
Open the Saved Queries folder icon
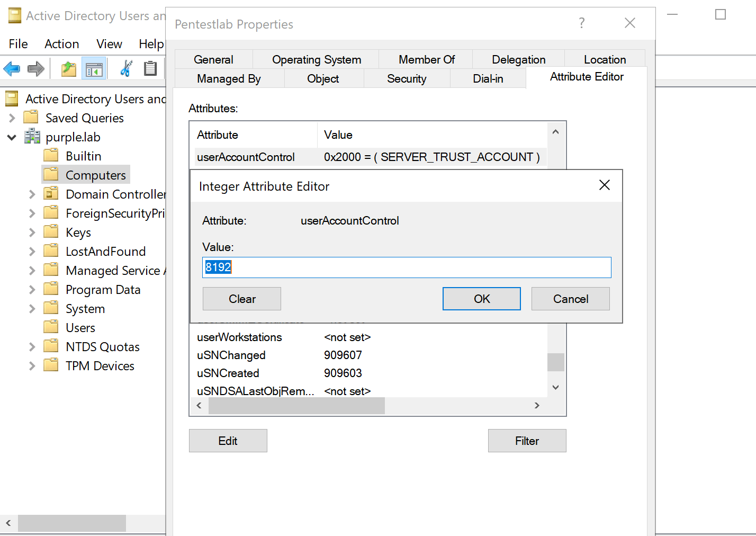coord(31,117)
